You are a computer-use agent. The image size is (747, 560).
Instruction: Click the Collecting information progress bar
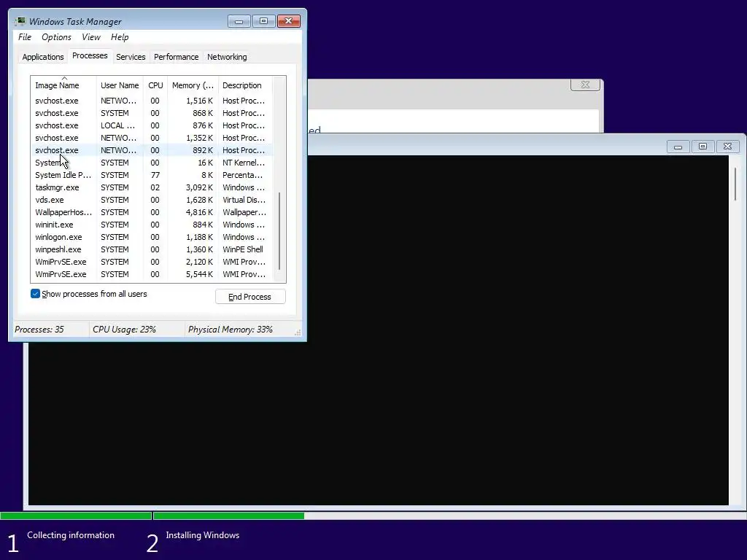pyautogui.click(x=76, y=516)
